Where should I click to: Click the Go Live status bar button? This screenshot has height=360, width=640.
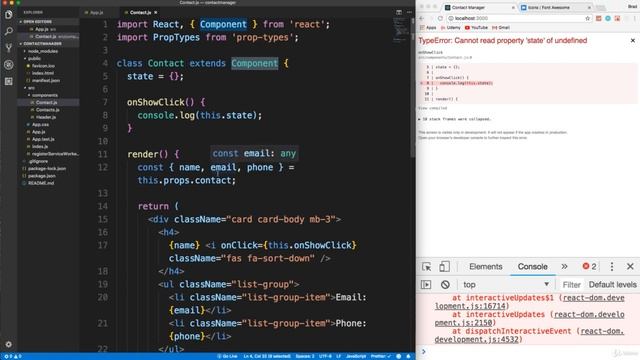click(227, 356)
